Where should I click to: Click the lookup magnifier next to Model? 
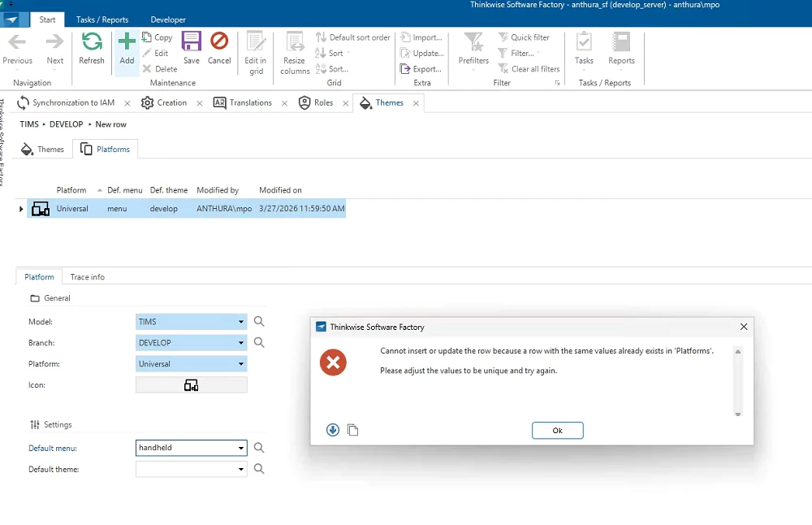[x=259, y=322]
